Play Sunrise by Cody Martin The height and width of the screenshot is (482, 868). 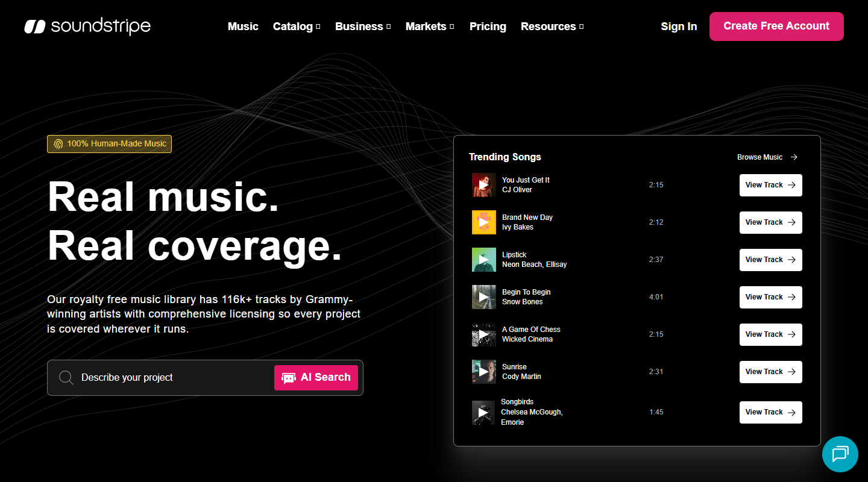(483, 372)
